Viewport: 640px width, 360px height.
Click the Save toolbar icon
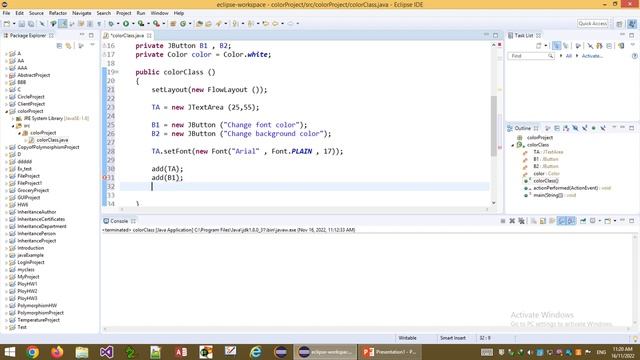(x=21, y=24)
